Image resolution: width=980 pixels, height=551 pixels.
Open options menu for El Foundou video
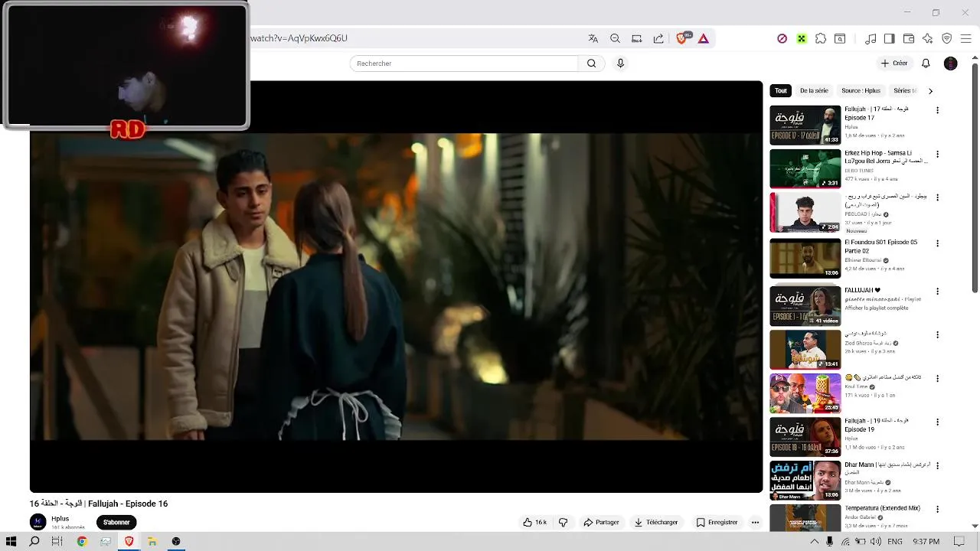click(937, 243)
